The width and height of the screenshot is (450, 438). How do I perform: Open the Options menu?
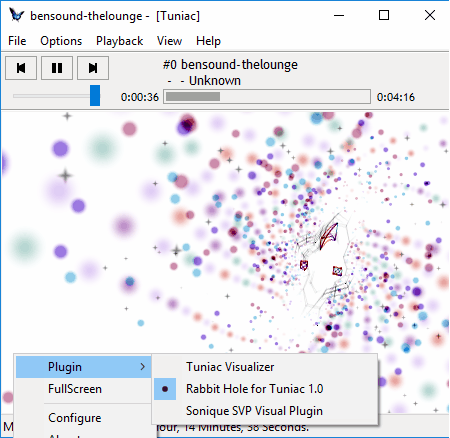pyautogui.click(x=61, y=41)
